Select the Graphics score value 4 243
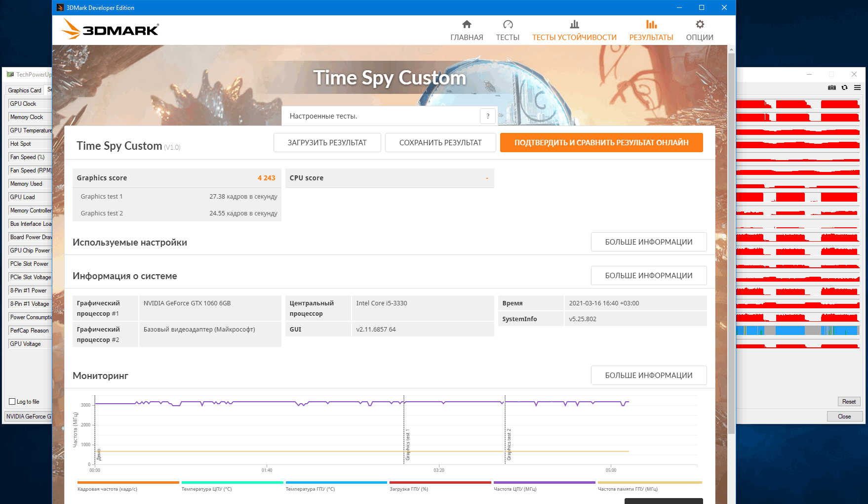 point(266,178)
